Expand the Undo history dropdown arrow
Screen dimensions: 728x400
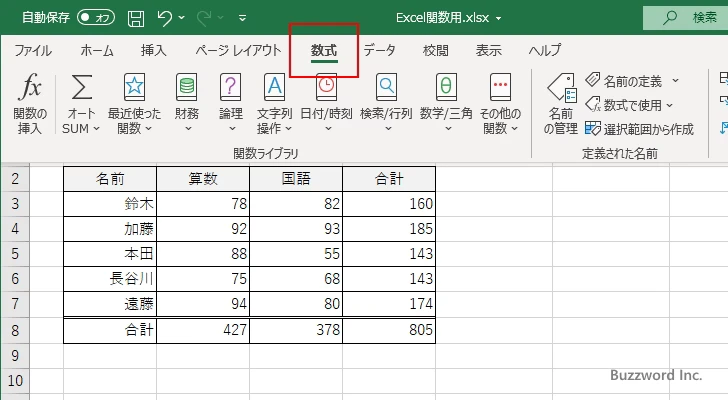[182, 18]
